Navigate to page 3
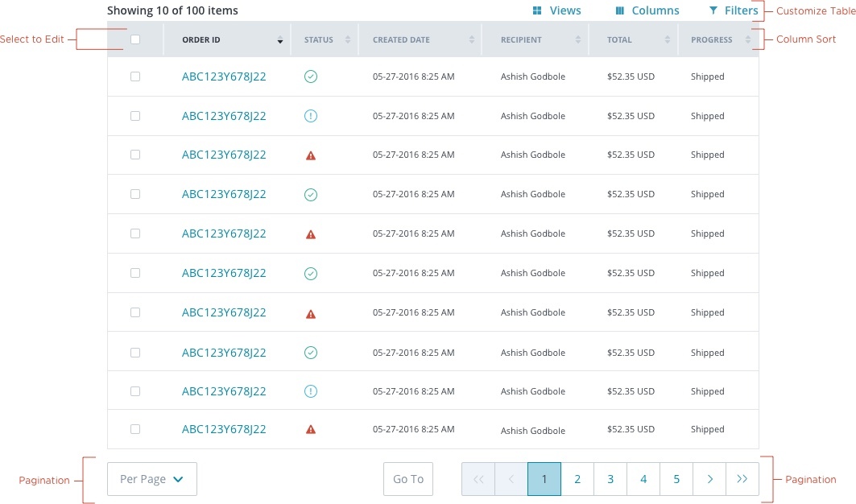856x504 pixels. 610,479
